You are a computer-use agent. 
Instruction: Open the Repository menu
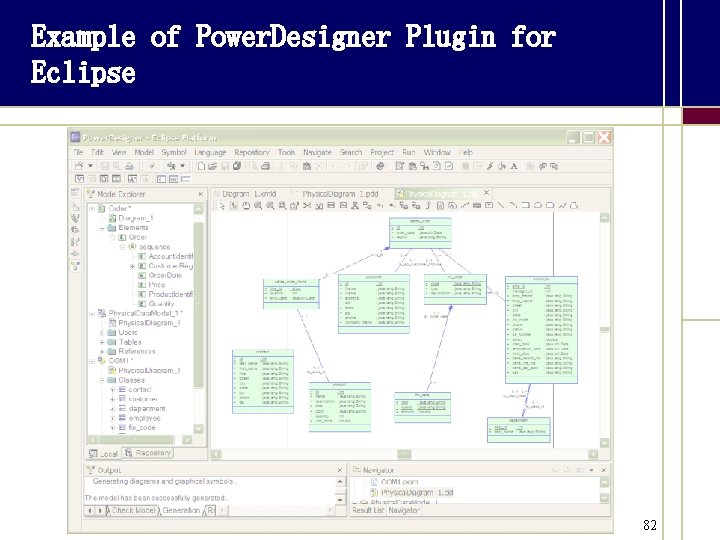click(252, 152)
